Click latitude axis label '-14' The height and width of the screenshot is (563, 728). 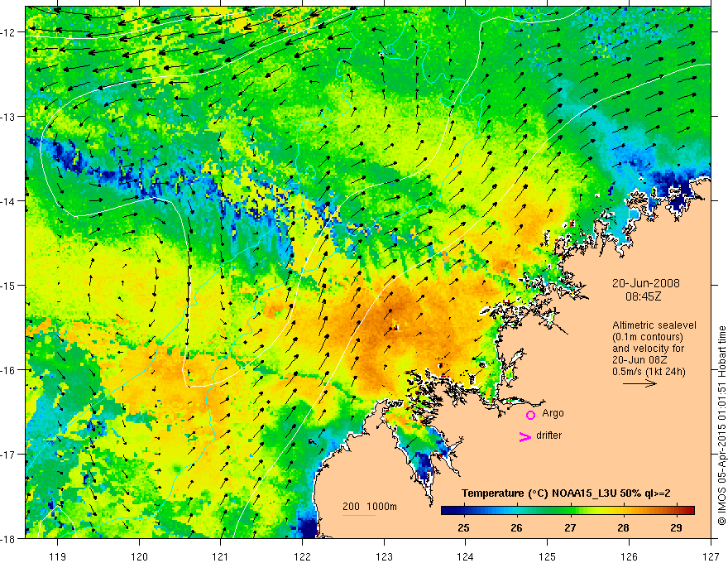click(x=9, y=201)
